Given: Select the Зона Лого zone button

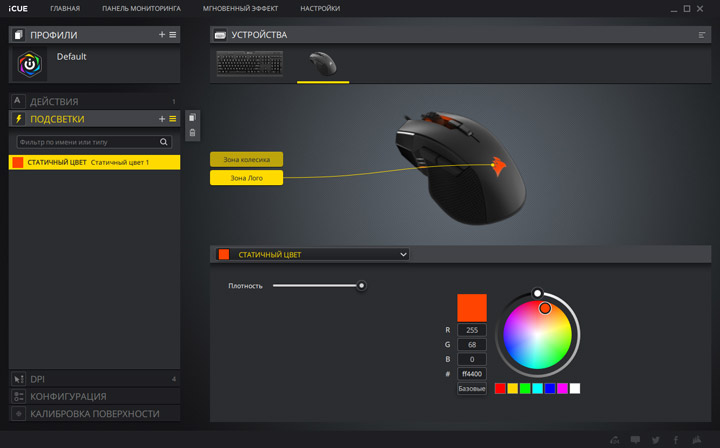Looking at the screenshot, I should (247, 178).
